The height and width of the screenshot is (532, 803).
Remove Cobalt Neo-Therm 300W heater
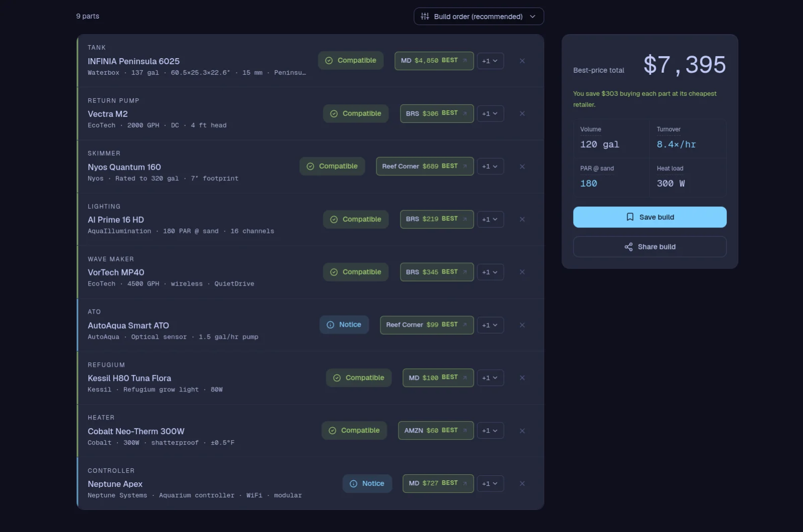[x=522, y=431]
